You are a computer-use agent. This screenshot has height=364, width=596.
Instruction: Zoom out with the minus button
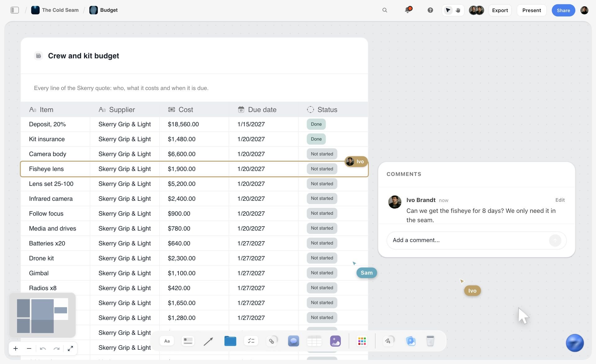pos(29,348)
